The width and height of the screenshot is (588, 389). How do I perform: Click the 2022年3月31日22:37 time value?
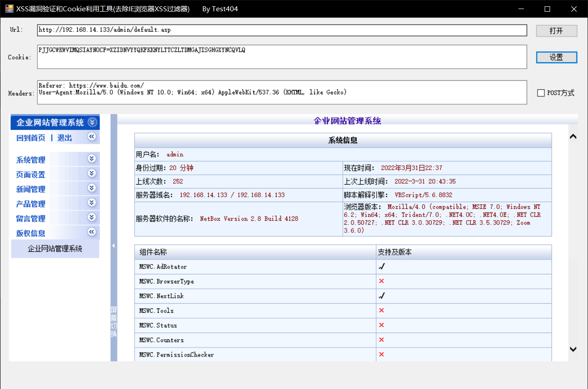411,168
